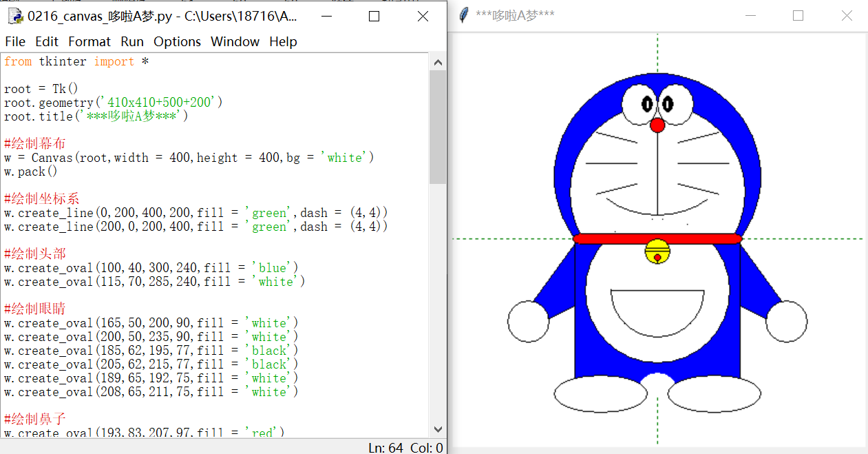The image size is (868, 454).
Task: Open the File menu
Action: coord(14,41)
